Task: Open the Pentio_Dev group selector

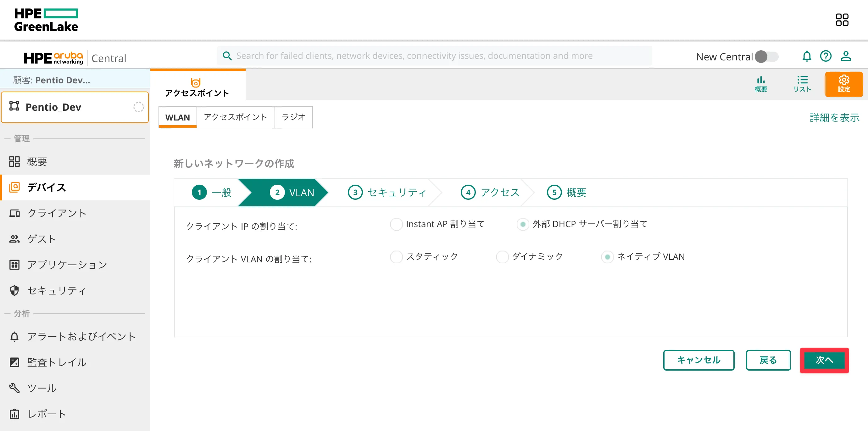Action: pyautogui.click(x=75, y=107)
